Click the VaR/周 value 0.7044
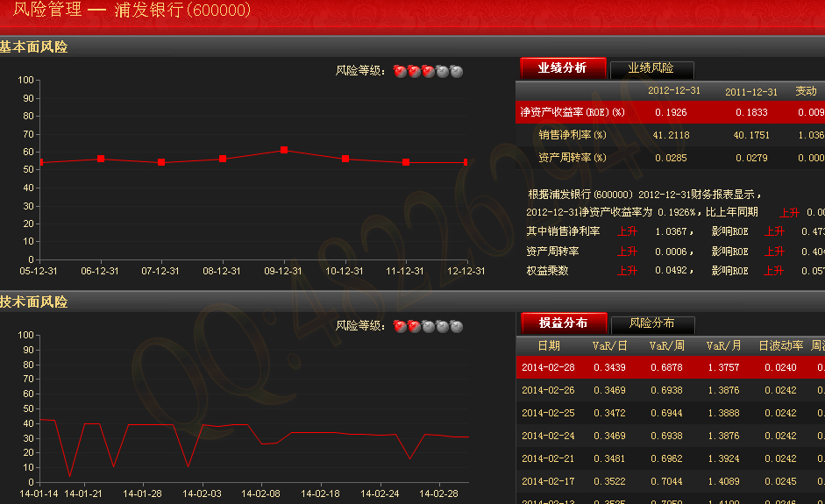The height and width of the screenshot is (504, 825). 666,481
